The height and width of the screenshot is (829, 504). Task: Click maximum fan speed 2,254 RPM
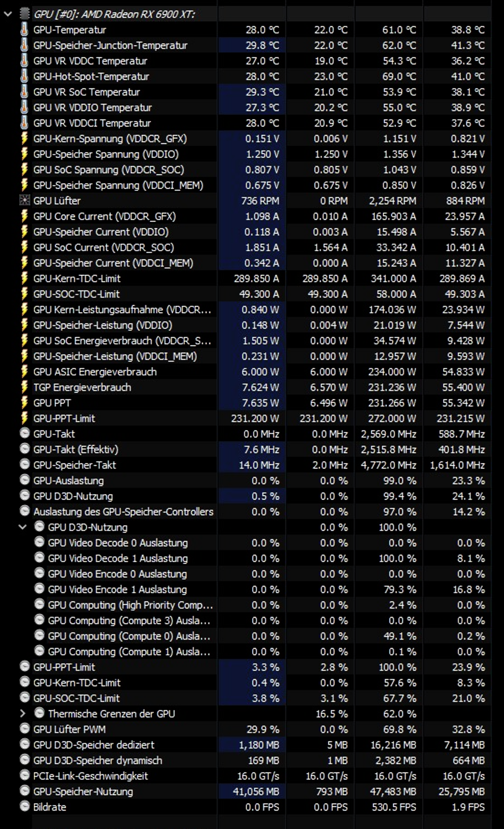393,201
